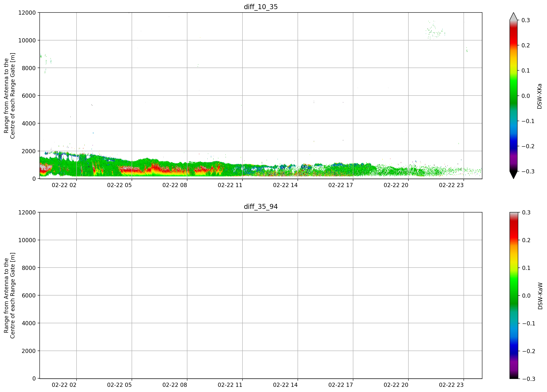Click the "−0.1" tick on the DSW-KaW colorbar
547x392 pixels.
(x=528, y=324)
